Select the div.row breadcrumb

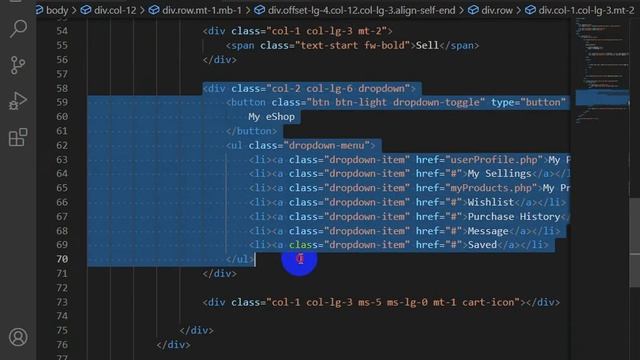[496, 10]
